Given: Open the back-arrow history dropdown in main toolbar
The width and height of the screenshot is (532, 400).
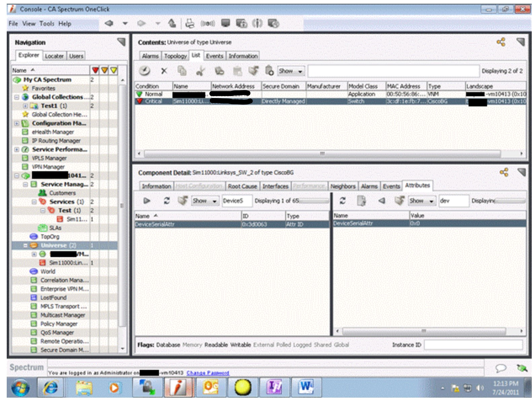Looking at the screenshot, I should coord(125,23).
